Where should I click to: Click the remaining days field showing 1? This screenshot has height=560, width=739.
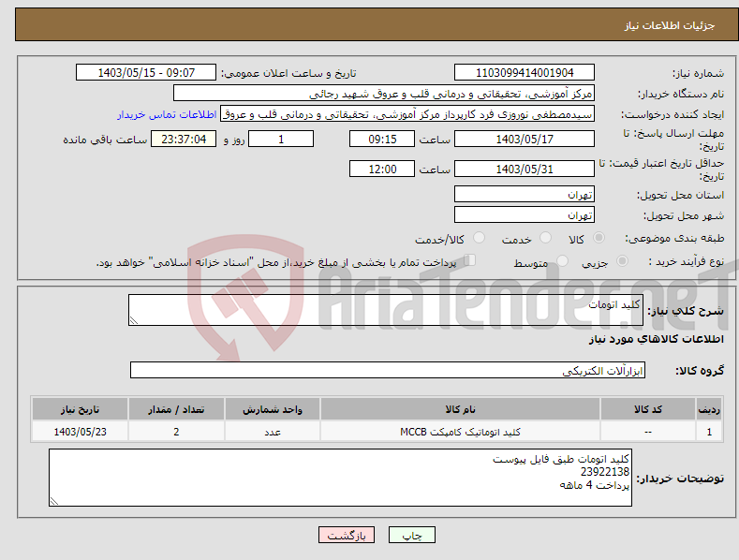click(281, 139)
